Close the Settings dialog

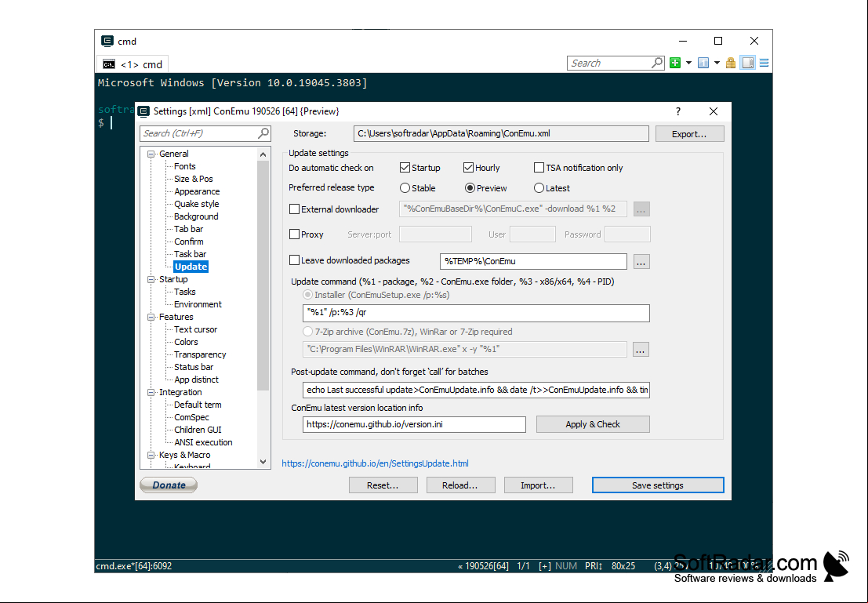[714, 111]
